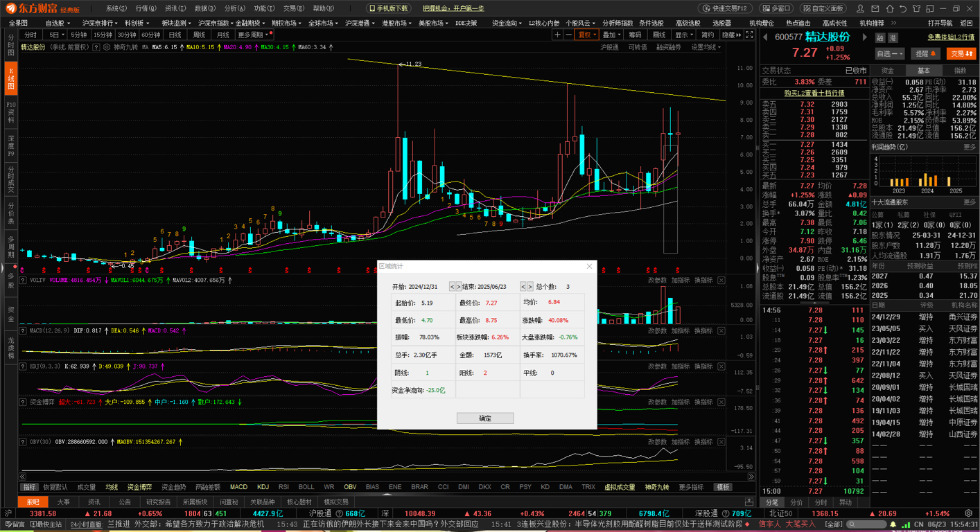This screenshot has height=532, width=980.
Task: Select the MACD indicator tab
Action: (238, 487)
